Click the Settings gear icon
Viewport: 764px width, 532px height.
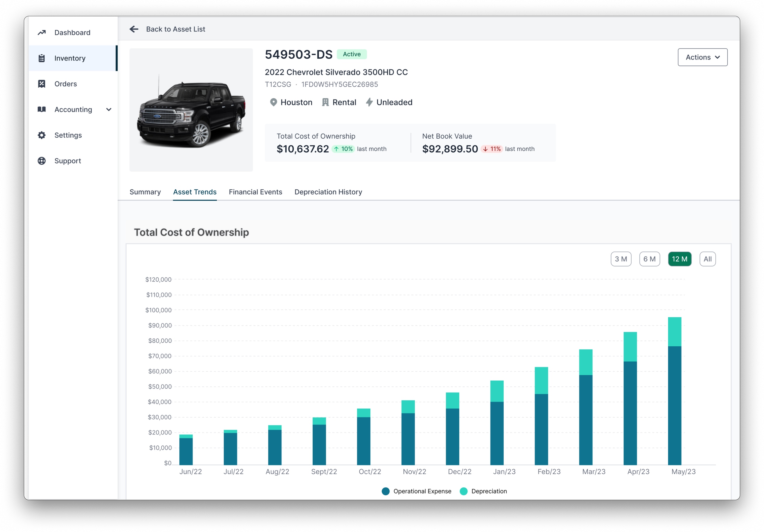coord(42,135)
